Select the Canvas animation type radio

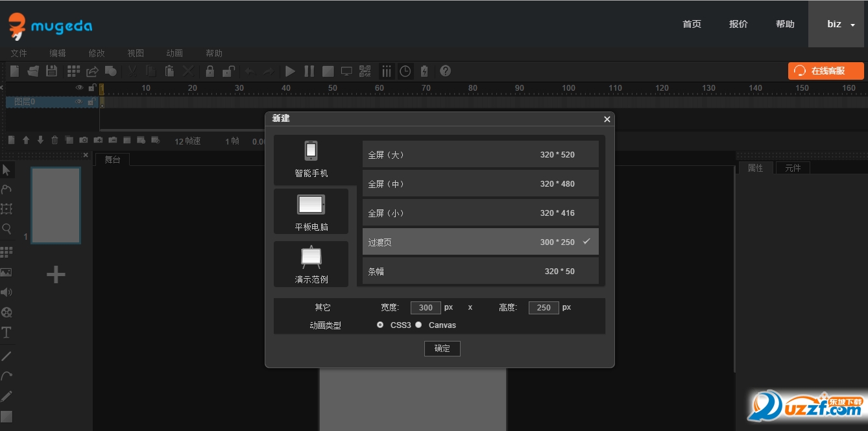coord(418,325)
